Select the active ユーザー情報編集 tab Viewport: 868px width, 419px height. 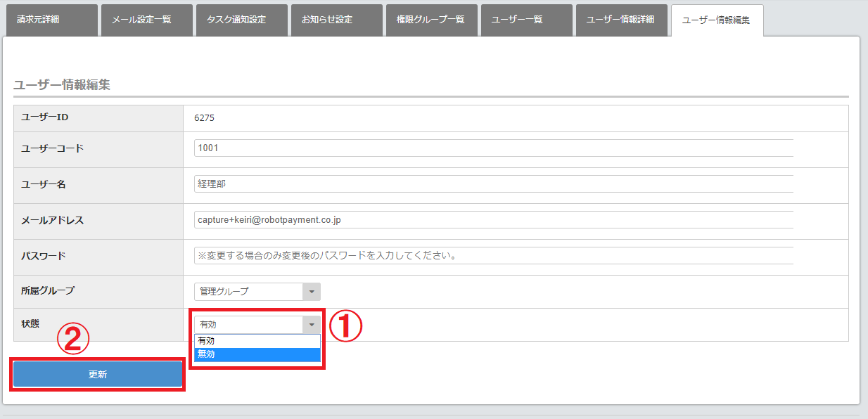(716, 20)
